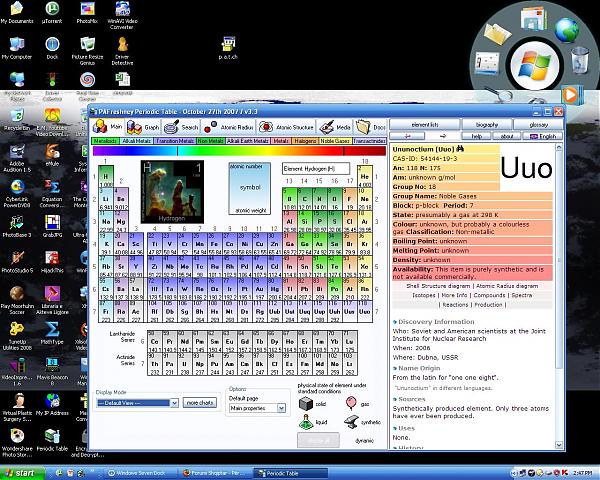The image size is (600, 480).
Task: Open the Shell Structure diagram link
Action: tap(438, 286)
